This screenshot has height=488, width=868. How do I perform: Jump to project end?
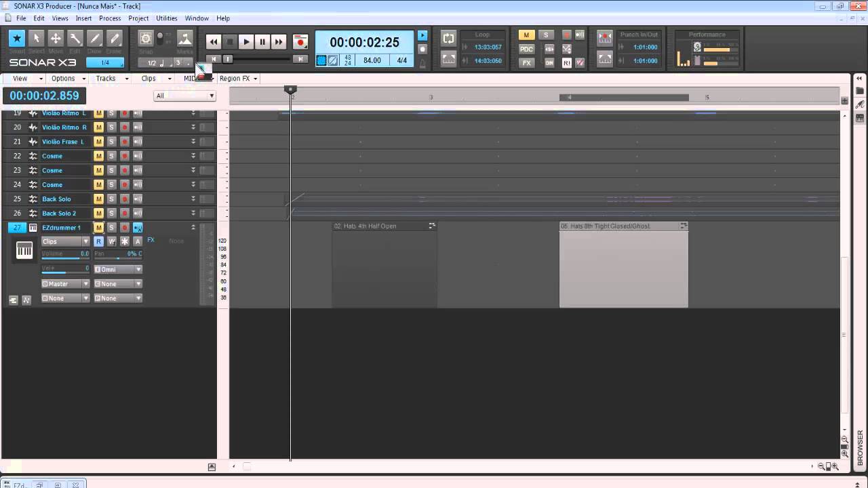(x=300, y=59)
